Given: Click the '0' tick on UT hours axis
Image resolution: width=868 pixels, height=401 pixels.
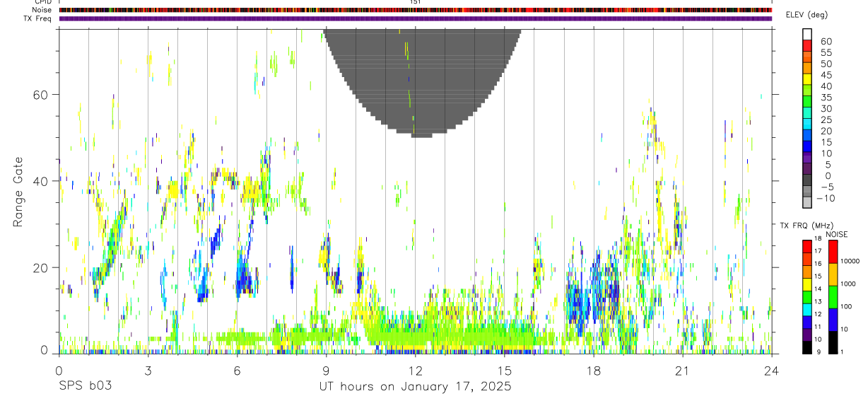Looking at the screenshot, I should pos(59,371).
